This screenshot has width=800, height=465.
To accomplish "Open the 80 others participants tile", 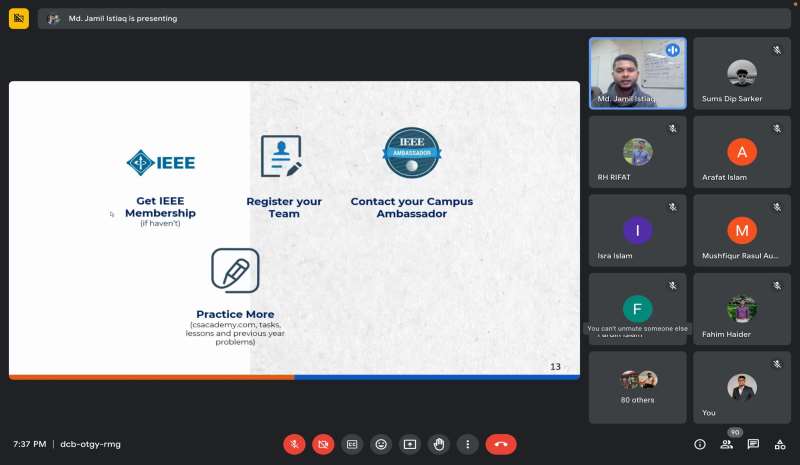I will click(638, 387).
